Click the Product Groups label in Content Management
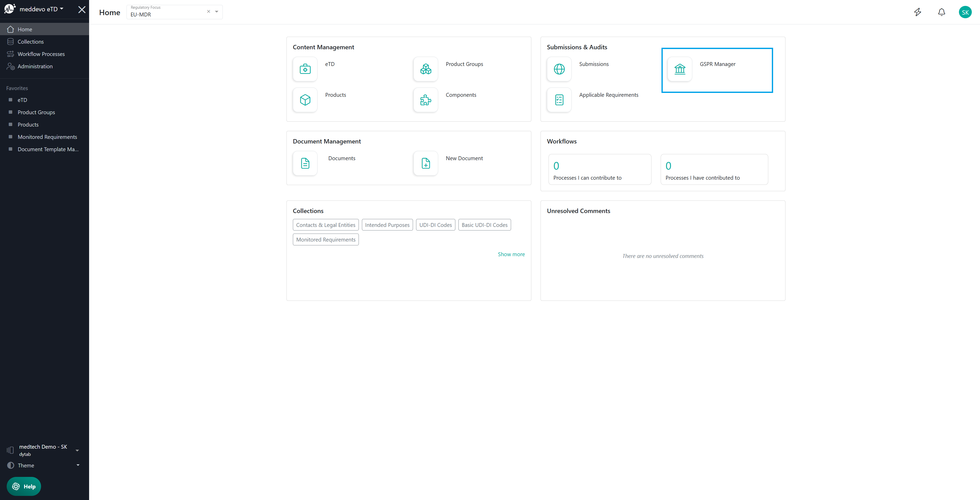980x500 pixels. tap(465, 64)
